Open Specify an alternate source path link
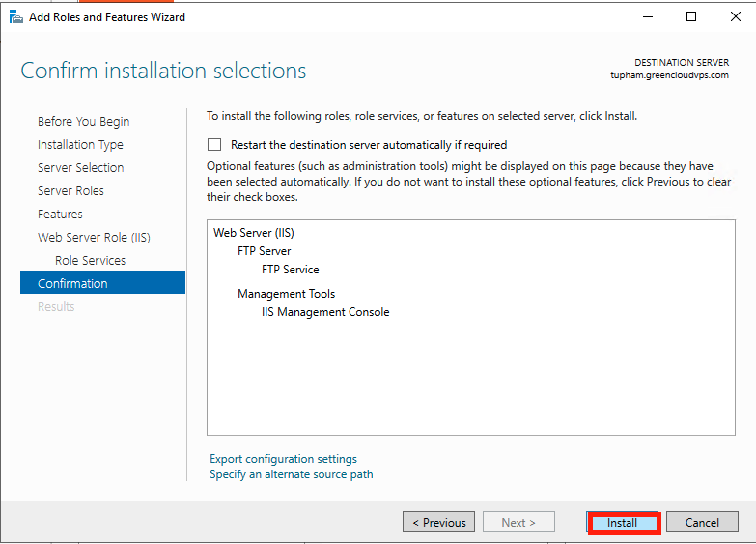756x544 pixels. point(292,474)
